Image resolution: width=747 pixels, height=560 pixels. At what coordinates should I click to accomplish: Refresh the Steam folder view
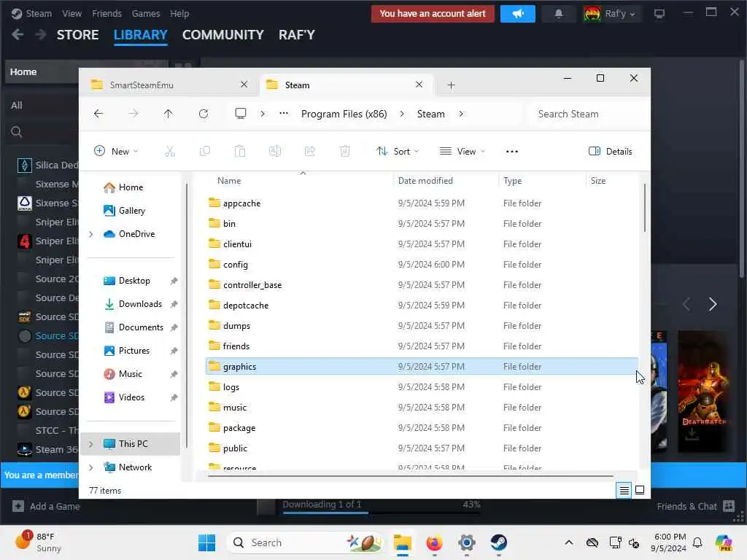pyautogui.click(x=204, y=114)
